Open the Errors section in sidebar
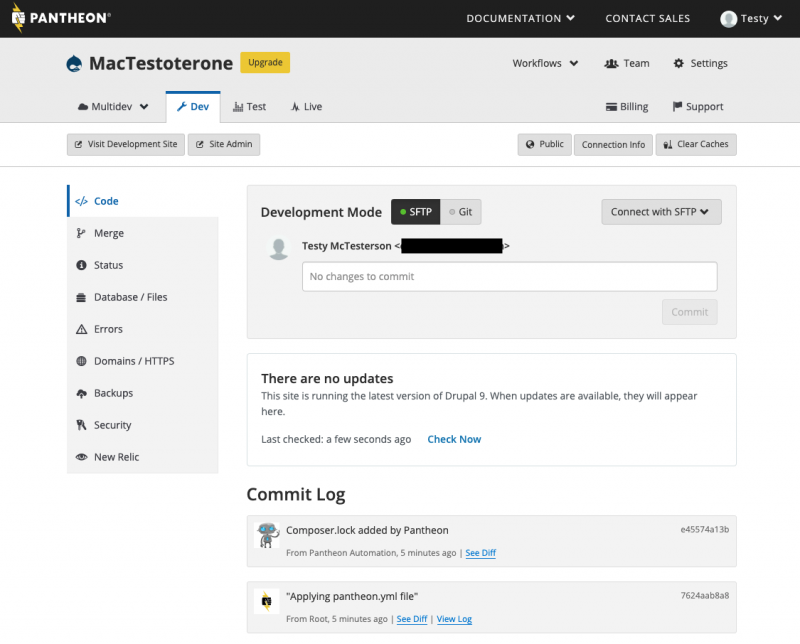This screenshot has height=644, width=800. [143, 329]
